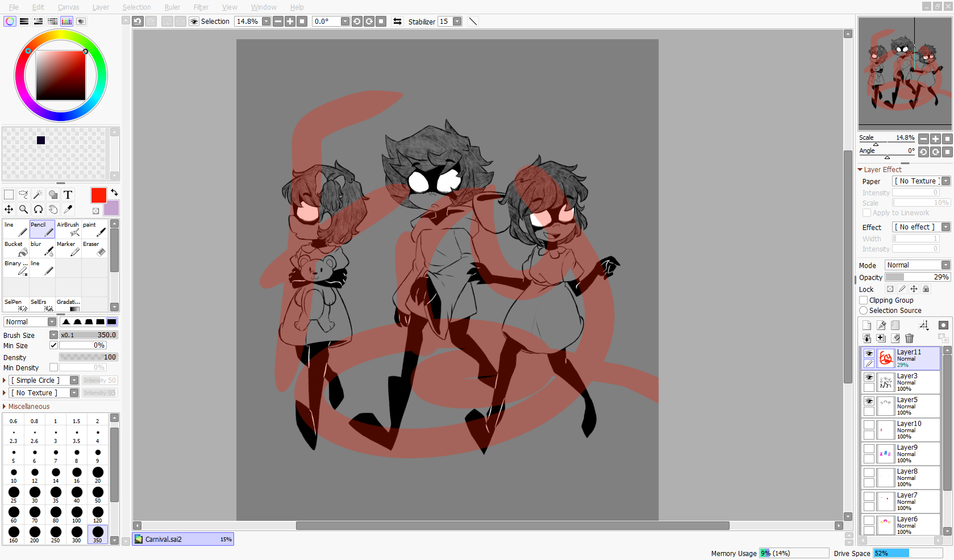Show Layer10 by clicking its visibility box
Image resolution: width=954 pixels, height=560 pixels.
[869, 425]
